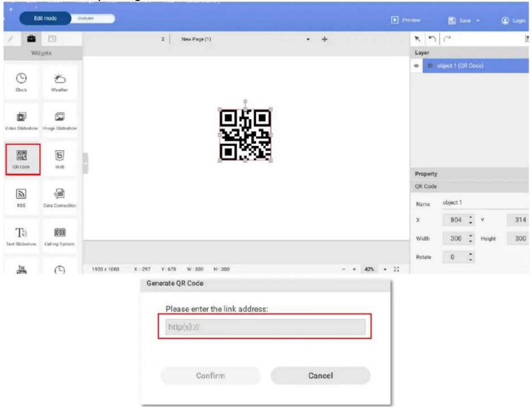Collapse the widgets side panel handle
The image size is (532, 407).
[x=85, y=163]
